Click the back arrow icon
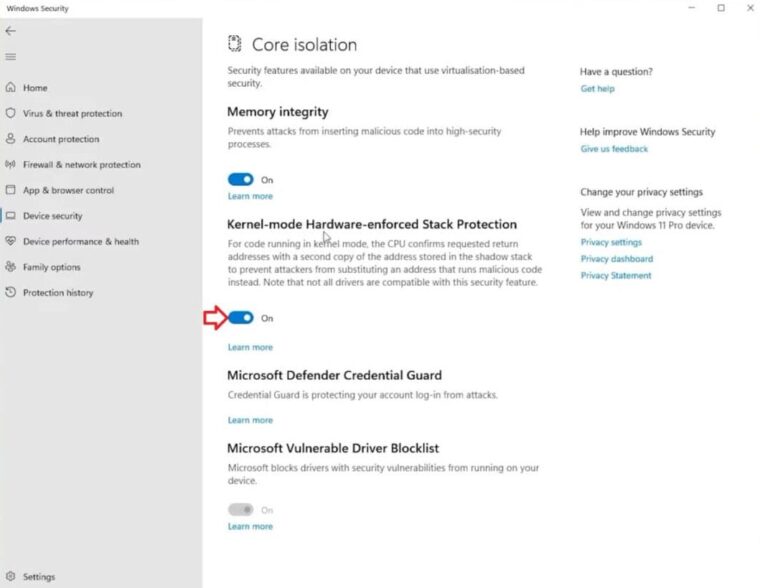Viewport: 760px width, 588px height. pyautogui.click(x=11, y=31)
